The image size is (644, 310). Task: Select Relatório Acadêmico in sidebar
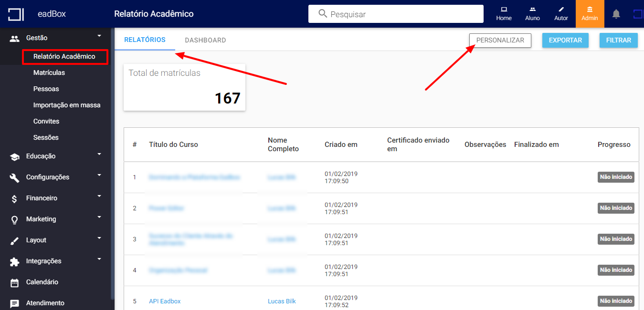[x=64, y=56]
